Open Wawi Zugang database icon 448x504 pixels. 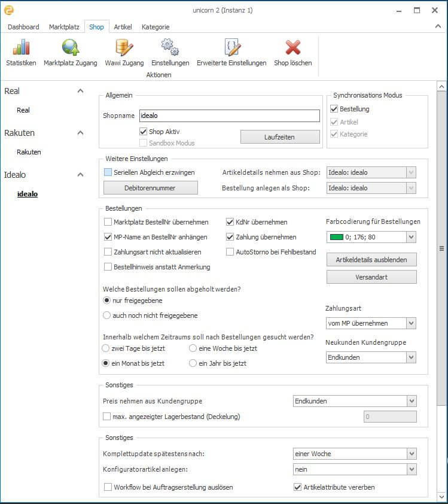coord(124,47)
